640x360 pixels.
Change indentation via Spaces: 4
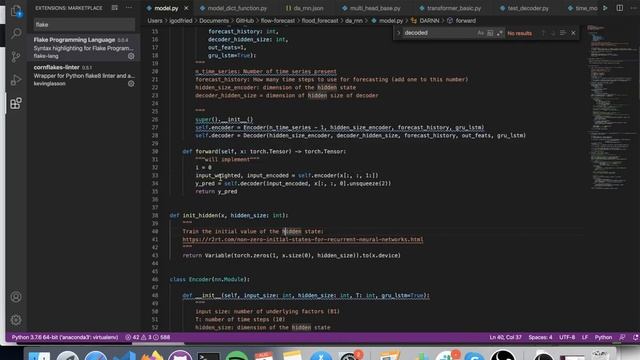540,338
